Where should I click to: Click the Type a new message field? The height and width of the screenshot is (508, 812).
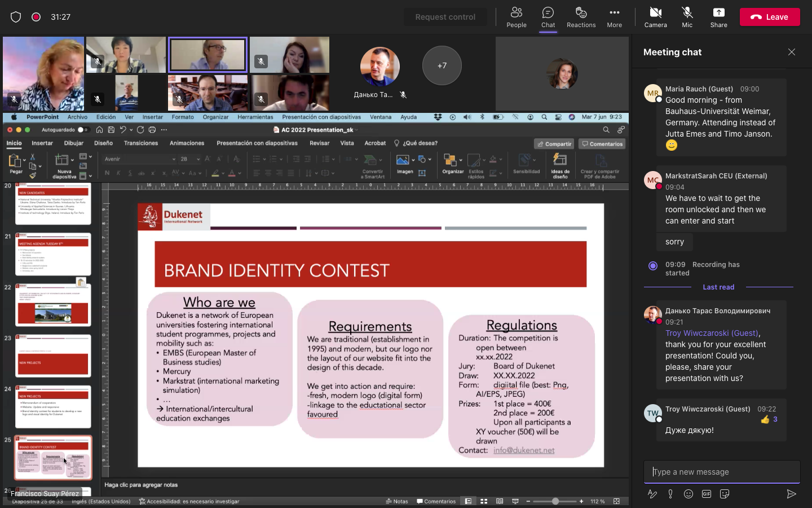click(722, 472)
